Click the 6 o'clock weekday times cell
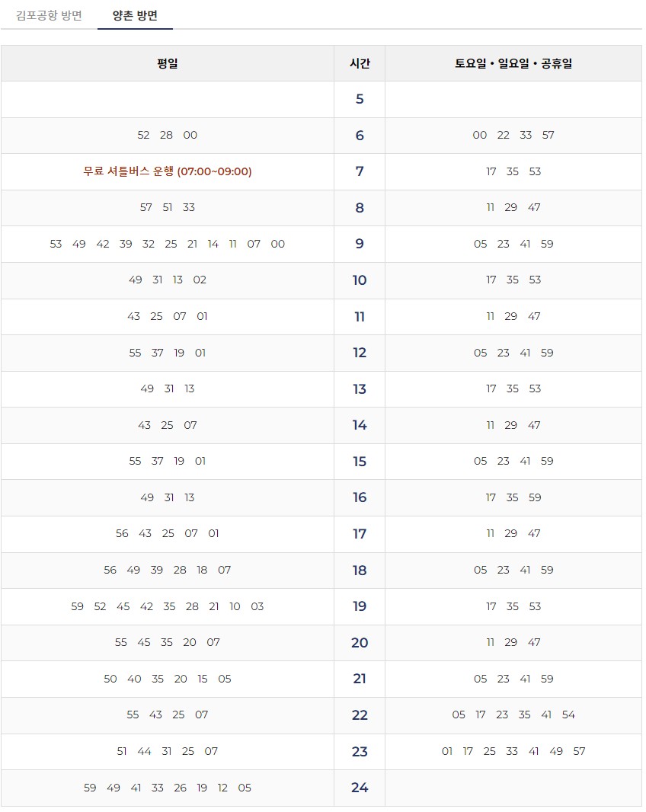646x812 pixels. (x=168, y=136)
